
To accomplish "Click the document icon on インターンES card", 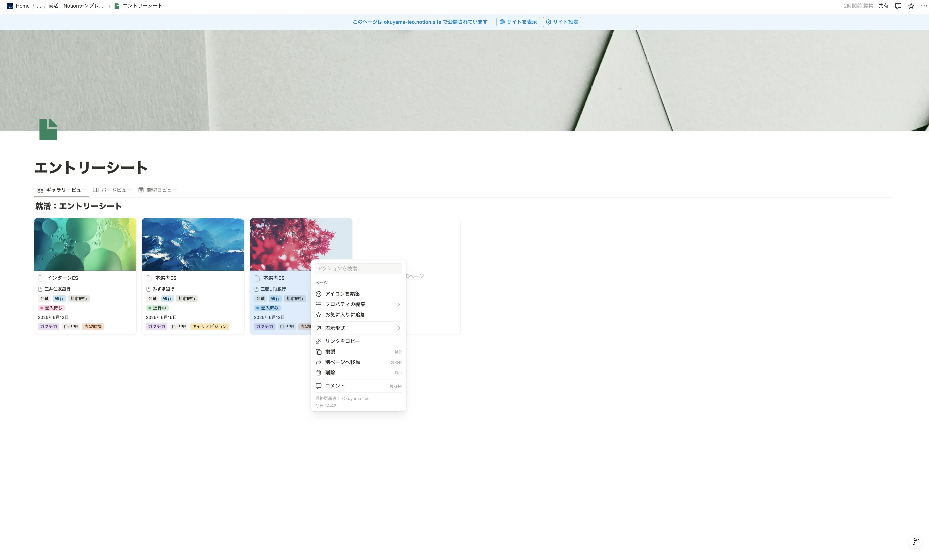I will coord(41,278).
